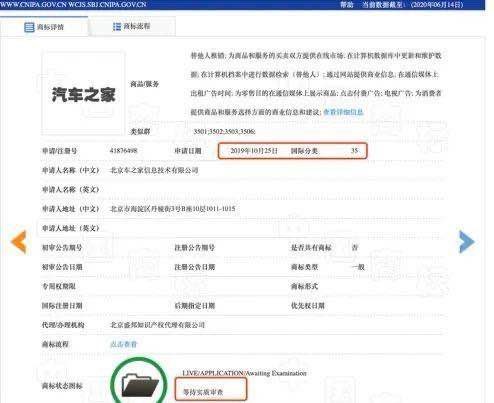Open the 查看详细信息 link for goods and services
494x403 pixels.
tap(343, 112)
